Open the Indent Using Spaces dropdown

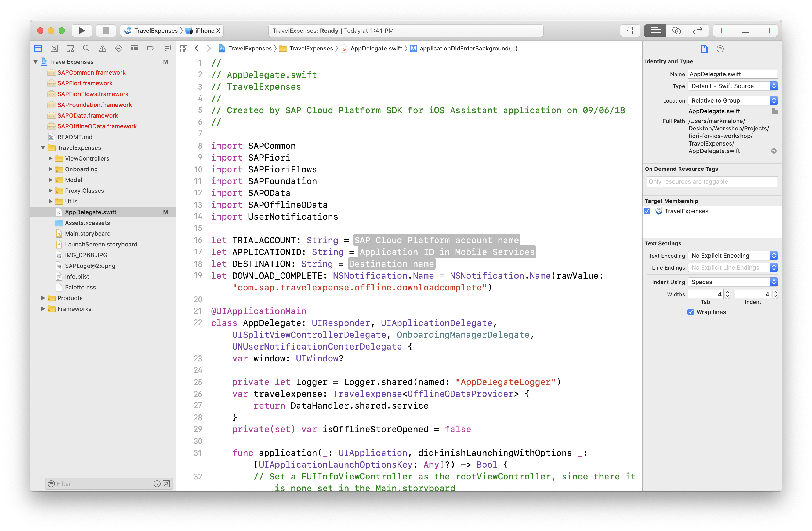pos(733,282)
